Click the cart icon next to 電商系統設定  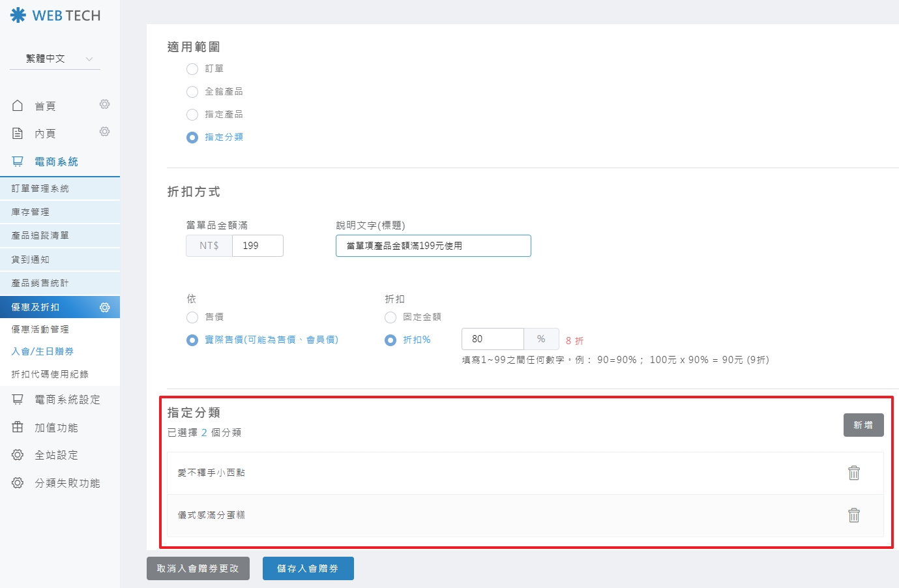tap(18, 399)
